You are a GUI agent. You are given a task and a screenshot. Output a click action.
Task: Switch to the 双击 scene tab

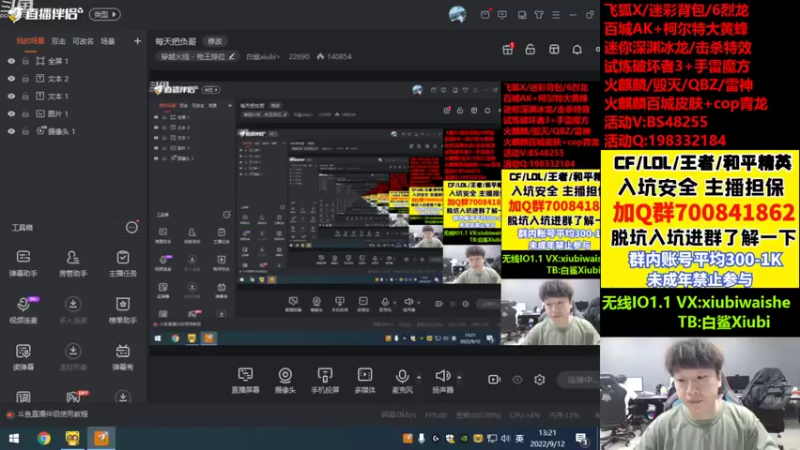(x=58, y=41)
